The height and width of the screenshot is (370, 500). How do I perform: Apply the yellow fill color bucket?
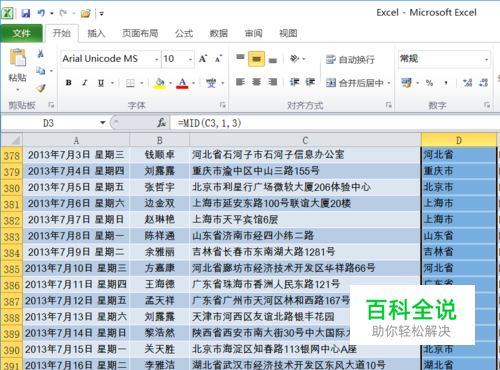(160, 83)
